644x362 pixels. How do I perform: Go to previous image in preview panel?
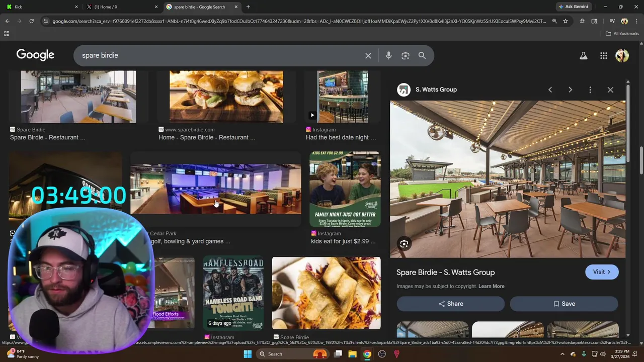click(x=550, y=89)
